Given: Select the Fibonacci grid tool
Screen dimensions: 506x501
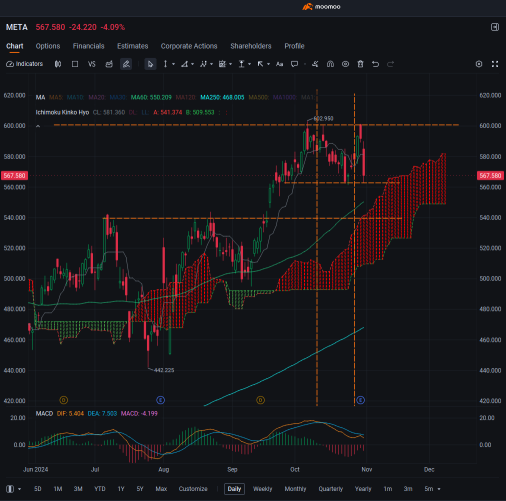Looking at the screenshot, I should 222,64.
